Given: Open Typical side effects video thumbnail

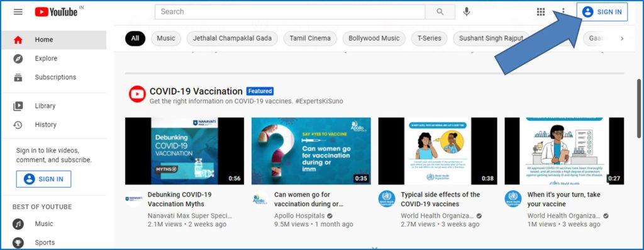Looking at the screenshot, I should (x=438, y=151).
